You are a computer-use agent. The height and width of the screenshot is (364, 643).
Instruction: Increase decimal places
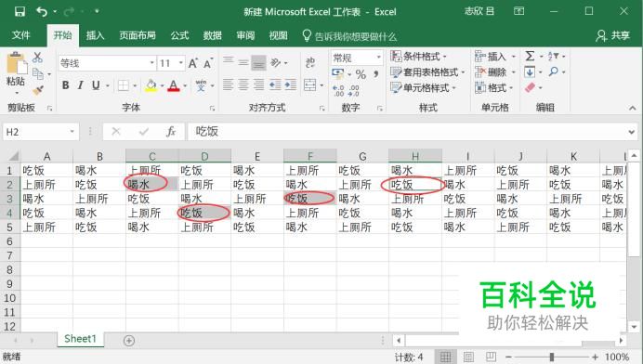(338, 90)
